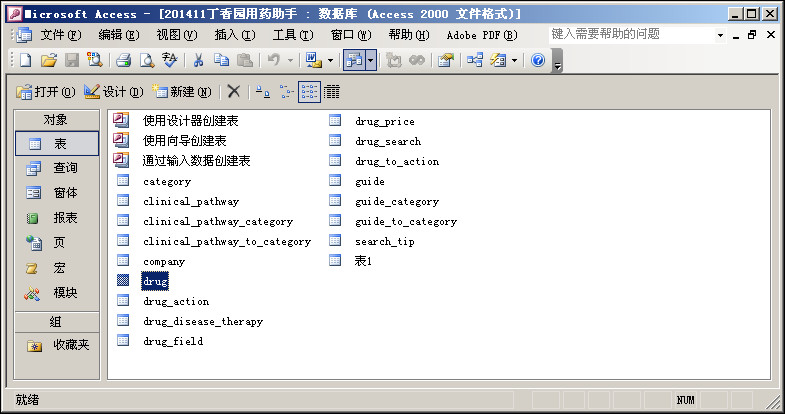Image resolution: width=785 pixels, height=414 pixels.
Task: Click the Undo arrow icon
Action: tap(274, 61)
